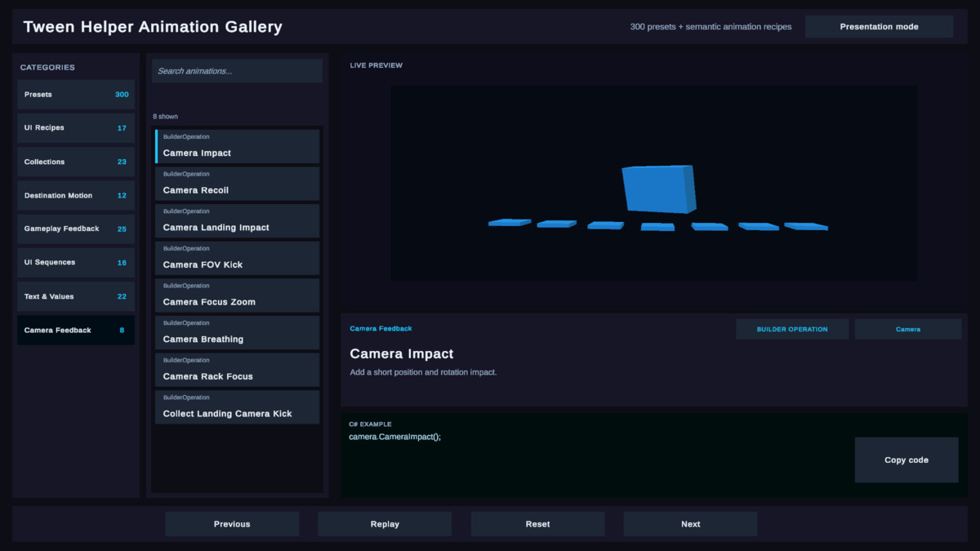Switch to the Collections category

tap(76, 162)
